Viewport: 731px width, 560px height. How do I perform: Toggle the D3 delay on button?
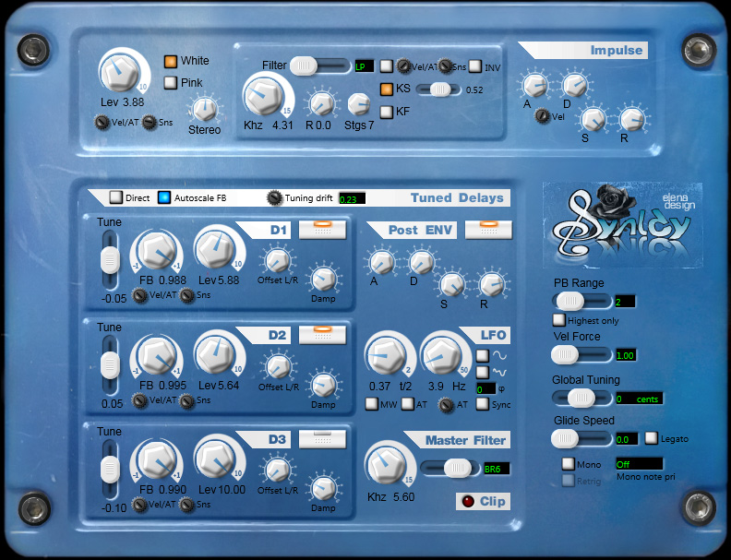[322, 439]
